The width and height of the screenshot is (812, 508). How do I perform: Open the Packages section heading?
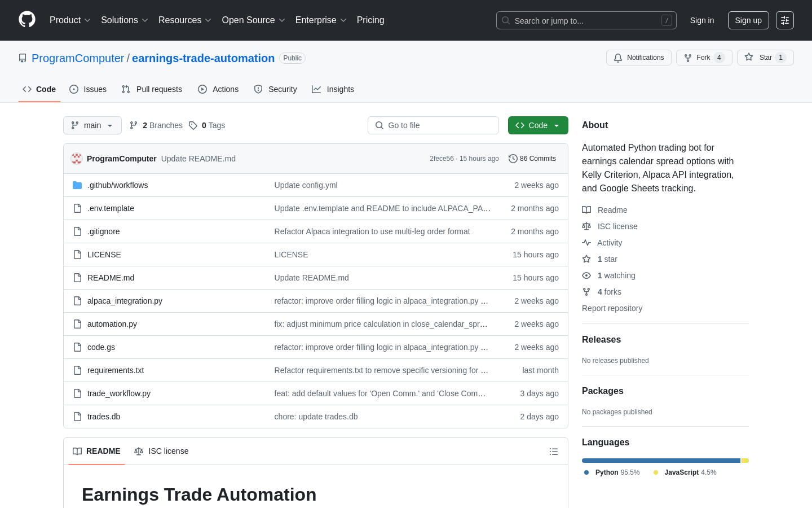(602, 391)
